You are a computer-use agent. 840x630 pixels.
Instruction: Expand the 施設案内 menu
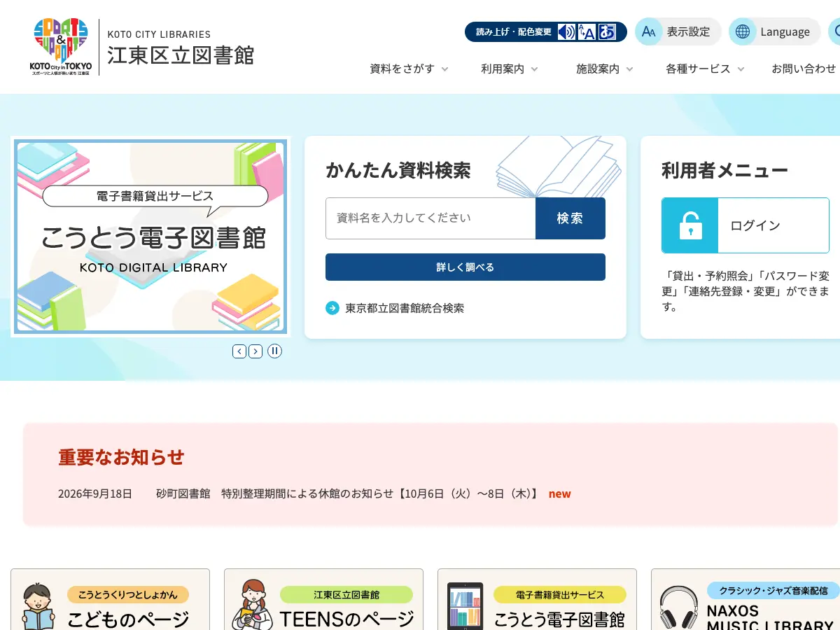[605, 69]
